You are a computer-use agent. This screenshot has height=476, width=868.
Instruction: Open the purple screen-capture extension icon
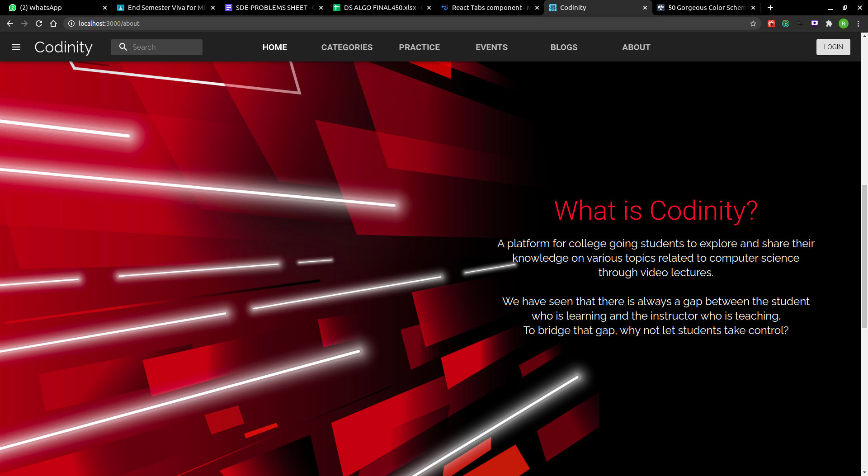814,23
